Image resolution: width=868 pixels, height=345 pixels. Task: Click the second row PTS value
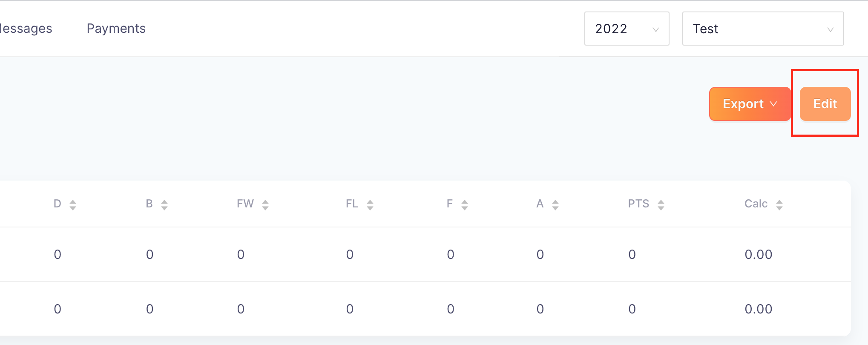pyautogui.click(x=632, y=309)
